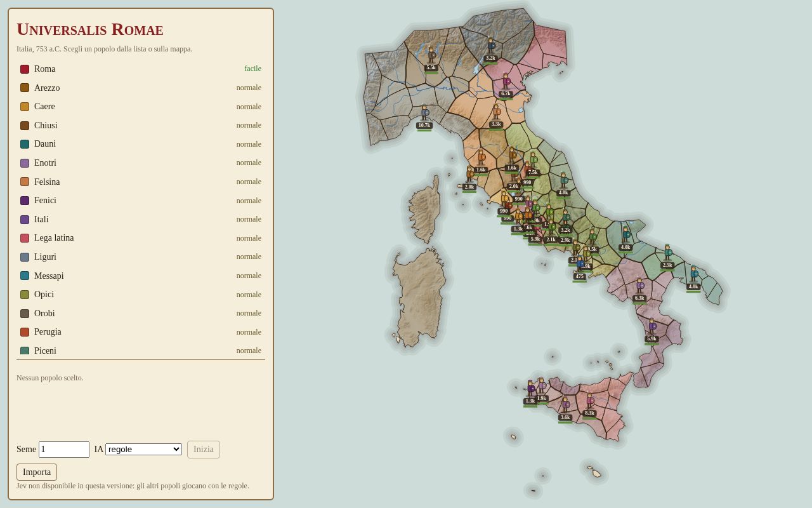Select Felsina from the list
The image size is (812, 508).
point(141,182)
